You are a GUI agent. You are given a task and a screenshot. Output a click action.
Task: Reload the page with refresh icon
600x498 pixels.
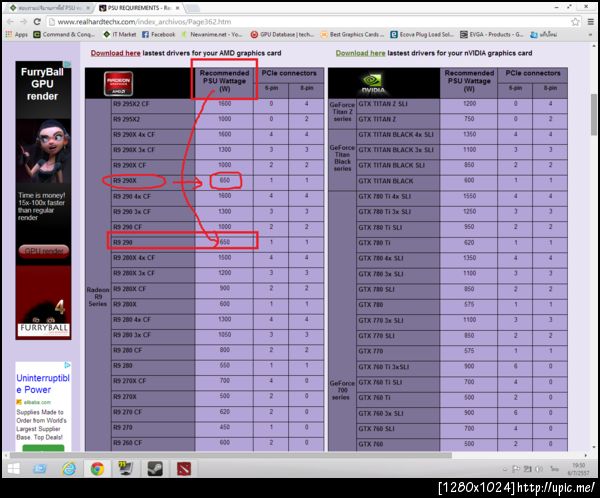(x=37, y=22)
